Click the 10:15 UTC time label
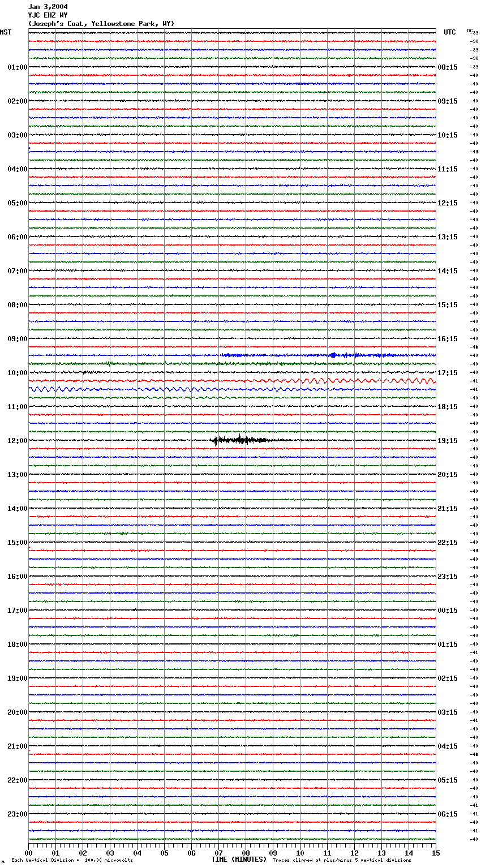 tap(448, 135)
